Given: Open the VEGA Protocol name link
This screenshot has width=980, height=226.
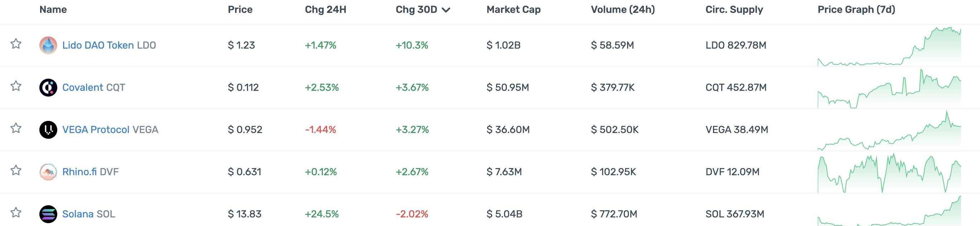Looking at the screenshot, I should [96, 129].
